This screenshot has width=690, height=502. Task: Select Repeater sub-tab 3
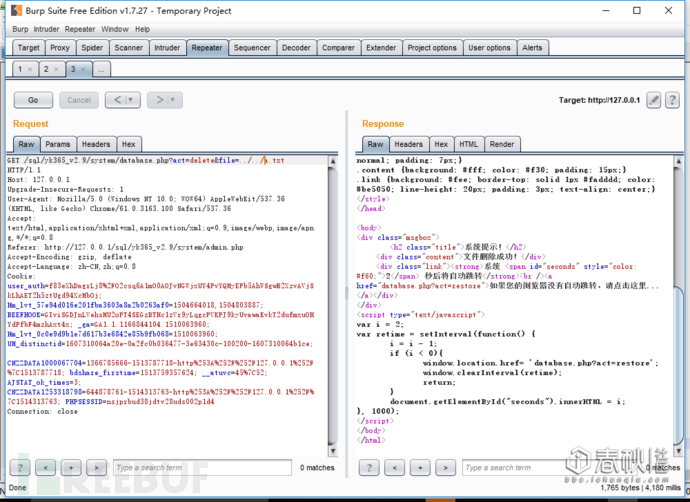[73, 69]
